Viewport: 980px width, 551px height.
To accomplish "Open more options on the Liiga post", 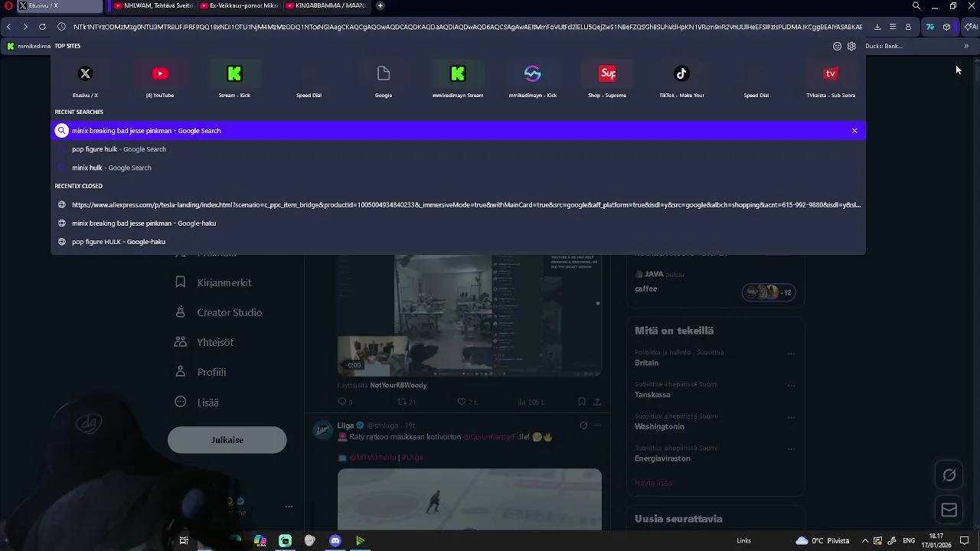I will pyautogui.click(x=597, y=425).
